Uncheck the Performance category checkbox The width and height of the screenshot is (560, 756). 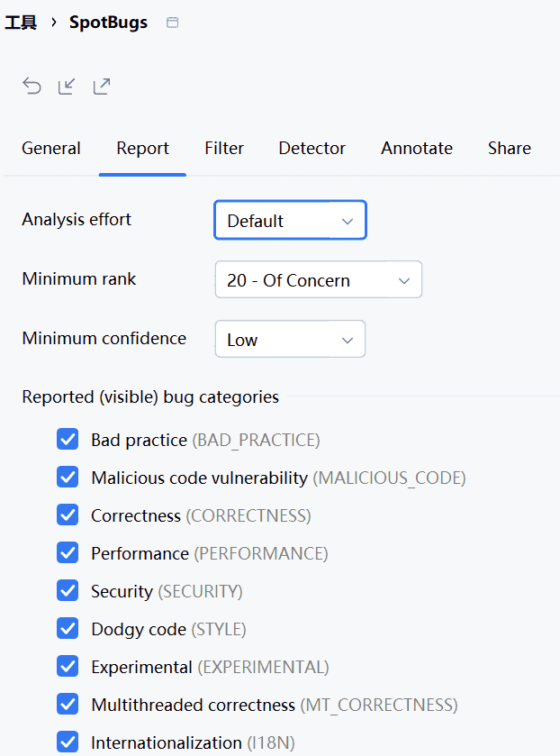pyautogui.click(x=68, y=553)
